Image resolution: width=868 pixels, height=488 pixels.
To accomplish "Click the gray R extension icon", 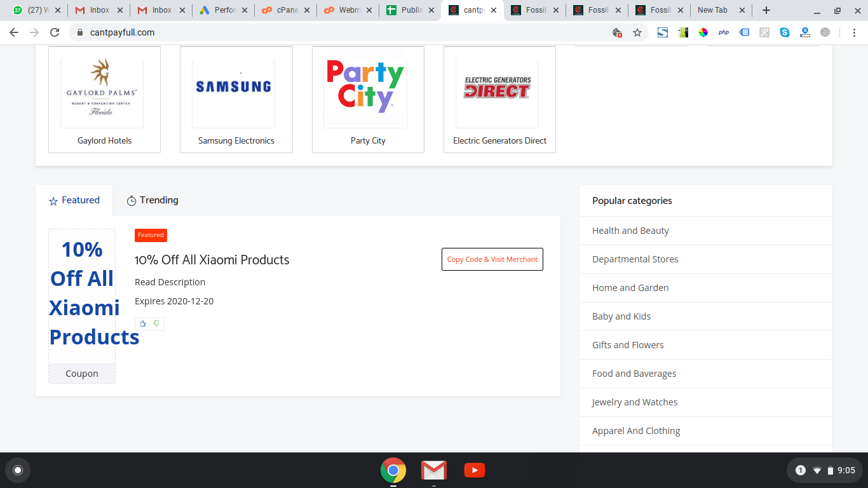I will pyautogui.click(x=764, y=32).
